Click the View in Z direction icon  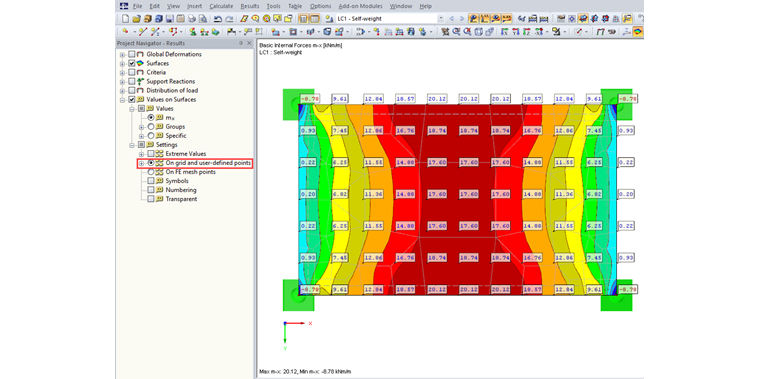[527, 32]
